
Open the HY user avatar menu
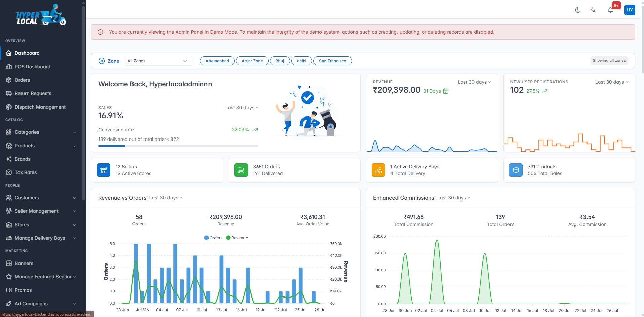(630, 10)
